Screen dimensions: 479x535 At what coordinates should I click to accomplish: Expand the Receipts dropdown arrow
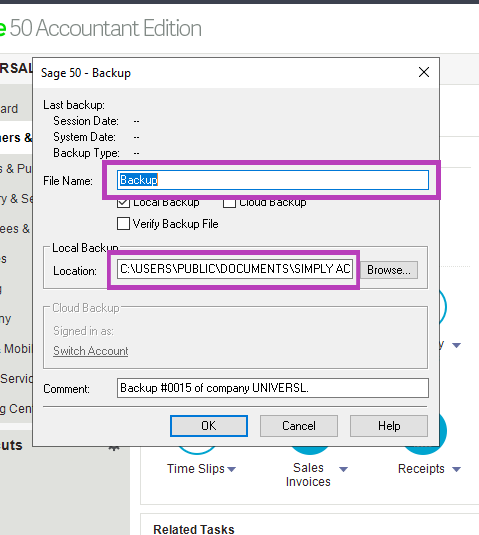pyautogui.click(x=456, y=469)
